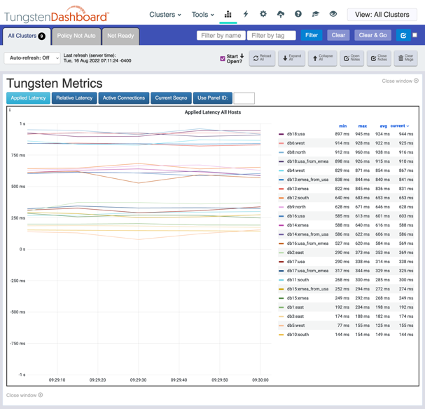Focus the Filter by name input field
The image size is (426, 410).
coord(221,35)
